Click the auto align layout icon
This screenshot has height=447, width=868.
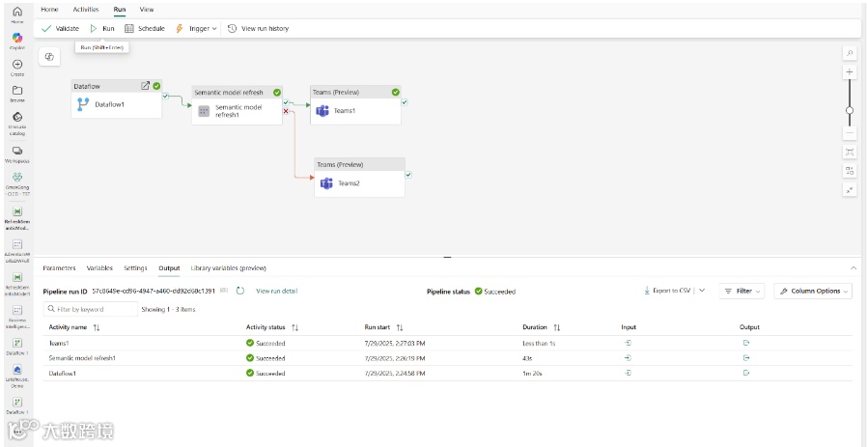coord(850,171)
